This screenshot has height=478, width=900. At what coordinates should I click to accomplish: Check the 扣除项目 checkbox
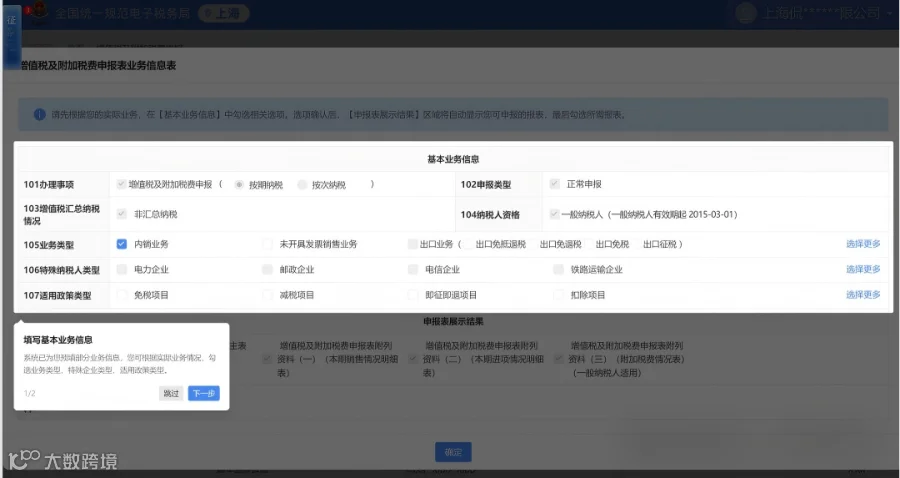pos(558,295)
